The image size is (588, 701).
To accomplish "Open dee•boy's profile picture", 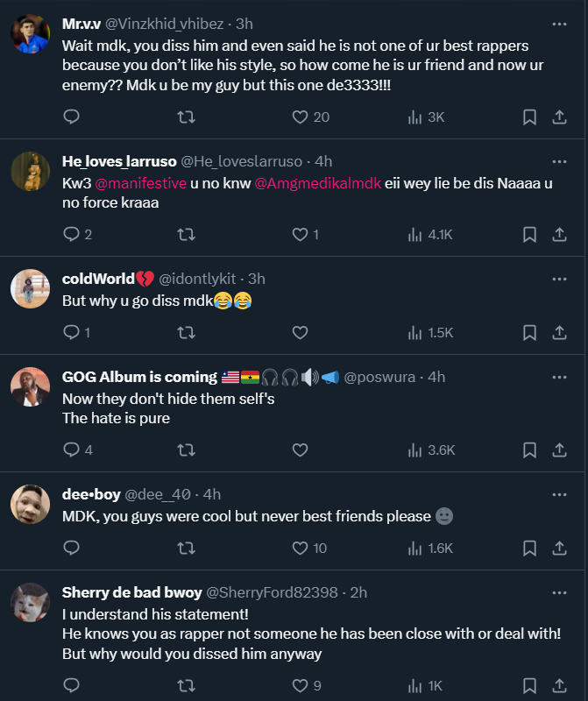I will (30, 505).
